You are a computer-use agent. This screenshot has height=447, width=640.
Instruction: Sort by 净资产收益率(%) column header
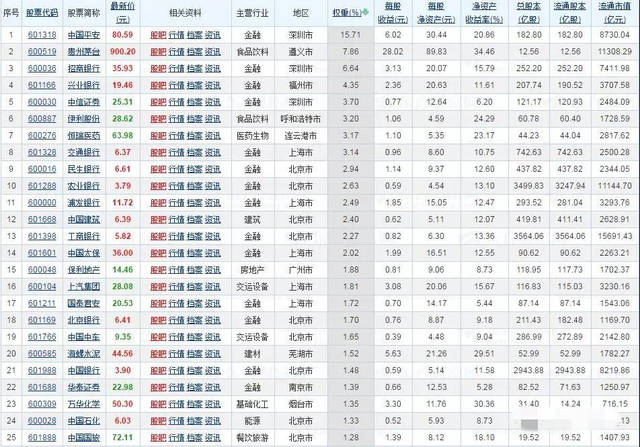point(484,13)
